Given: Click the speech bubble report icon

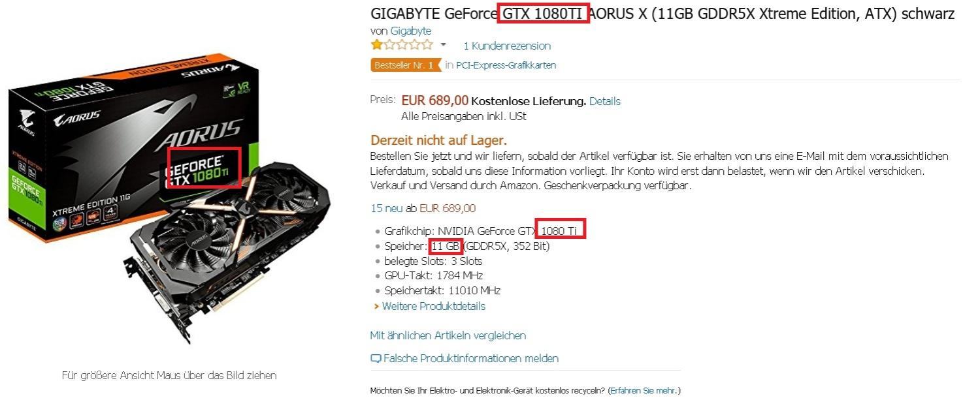Looking at the screenshot, I should tap(376, 358).
